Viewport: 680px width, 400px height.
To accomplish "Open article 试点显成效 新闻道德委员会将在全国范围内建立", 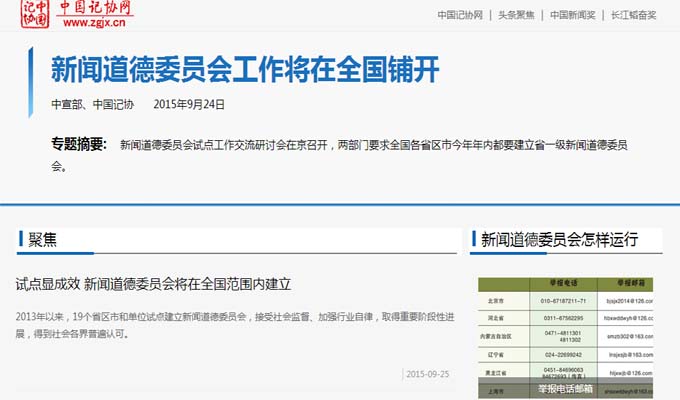I will [153, 284].
